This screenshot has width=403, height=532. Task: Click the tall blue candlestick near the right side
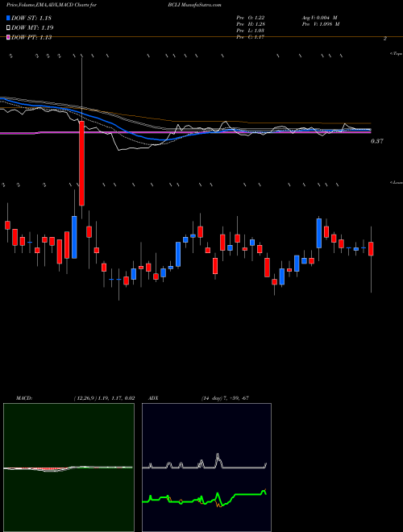pyautogui.click(x=319, y=233)
